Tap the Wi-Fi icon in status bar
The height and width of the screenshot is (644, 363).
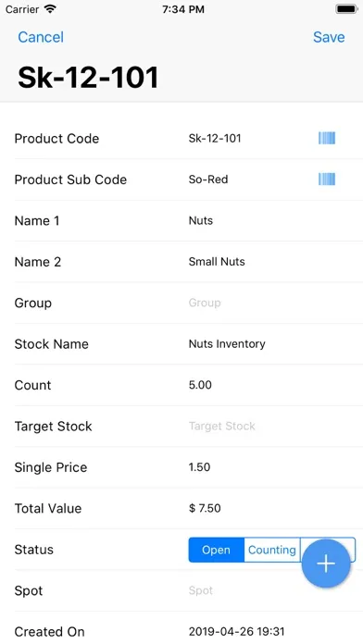[x=50, y=9]
